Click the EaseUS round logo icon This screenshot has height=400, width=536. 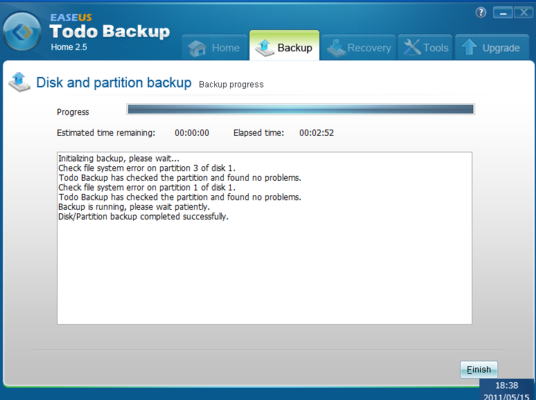coord(22,31)
